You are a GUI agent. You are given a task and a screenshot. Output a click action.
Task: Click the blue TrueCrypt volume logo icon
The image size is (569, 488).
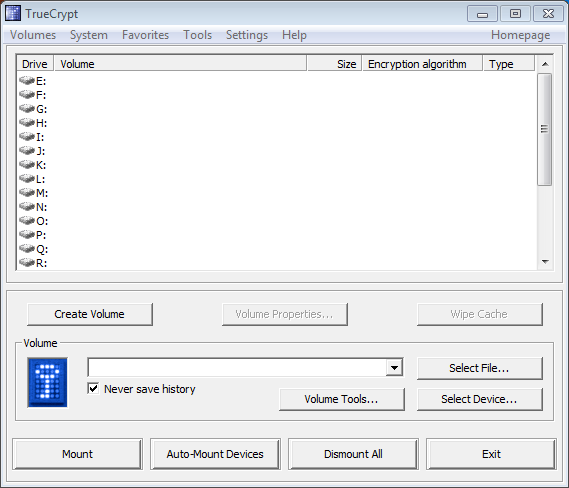(48, 382)
